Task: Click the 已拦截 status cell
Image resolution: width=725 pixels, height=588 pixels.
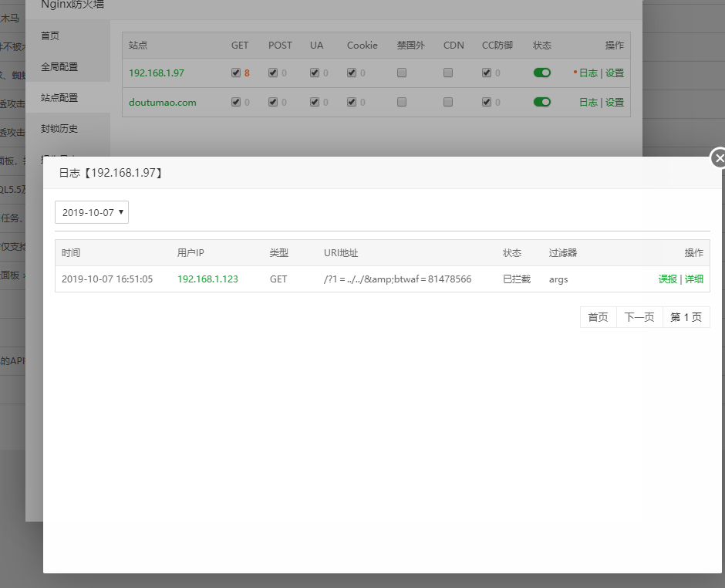Action: pos(517,279)
